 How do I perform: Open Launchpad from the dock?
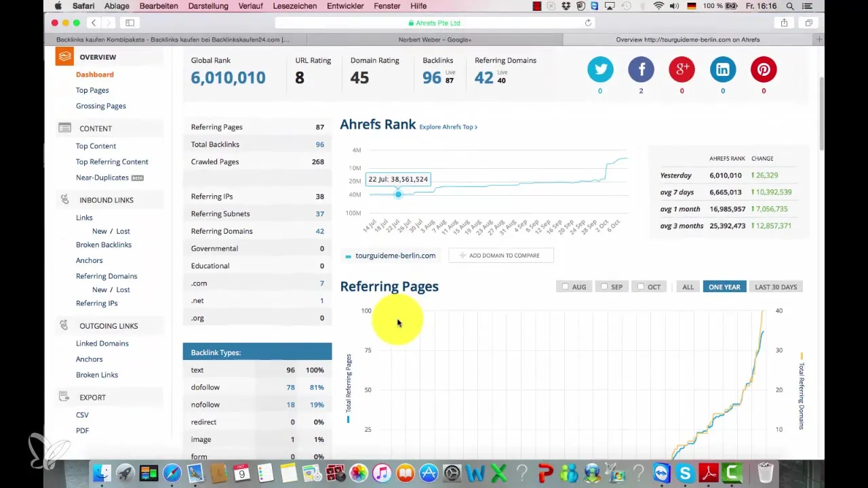[x=125, y=472]
